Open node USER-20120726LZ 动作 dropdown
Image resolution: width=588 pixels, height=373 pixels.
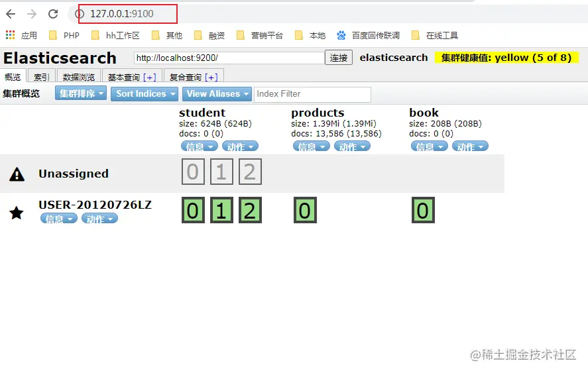coord(99,219)
